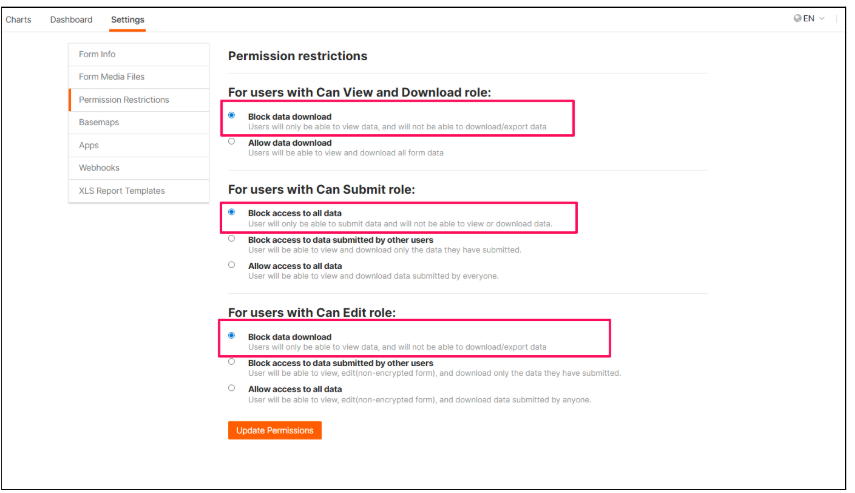Select Allow data download for View role
Screen dimensions: 855x493
tap(232, 142)
